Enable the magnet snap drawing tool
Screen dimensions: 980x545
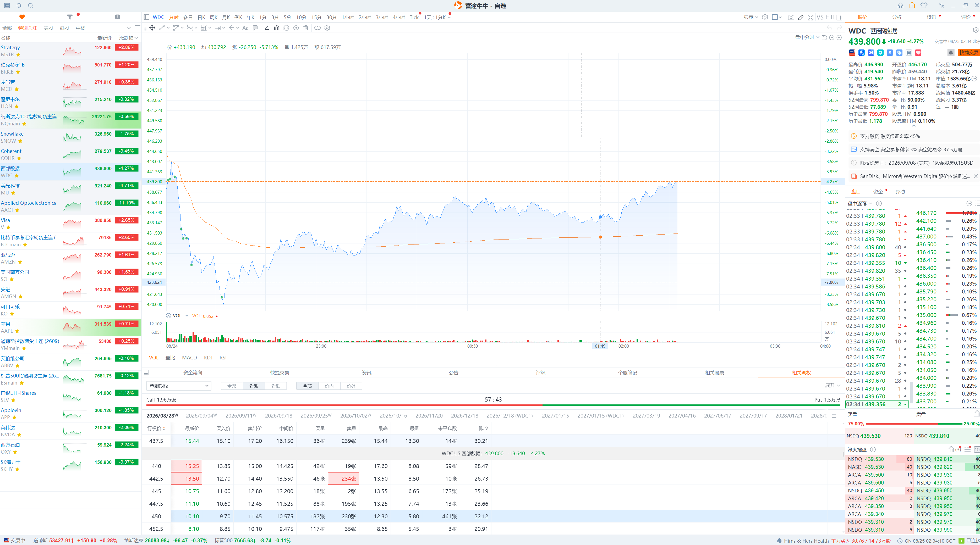277,28
